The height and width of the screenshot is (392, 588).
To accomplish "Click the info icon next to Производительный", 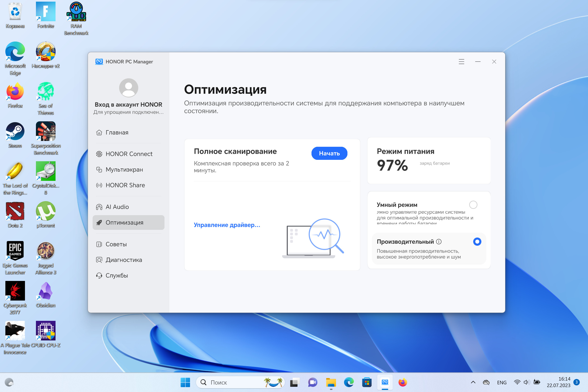I will pos(439,241).
